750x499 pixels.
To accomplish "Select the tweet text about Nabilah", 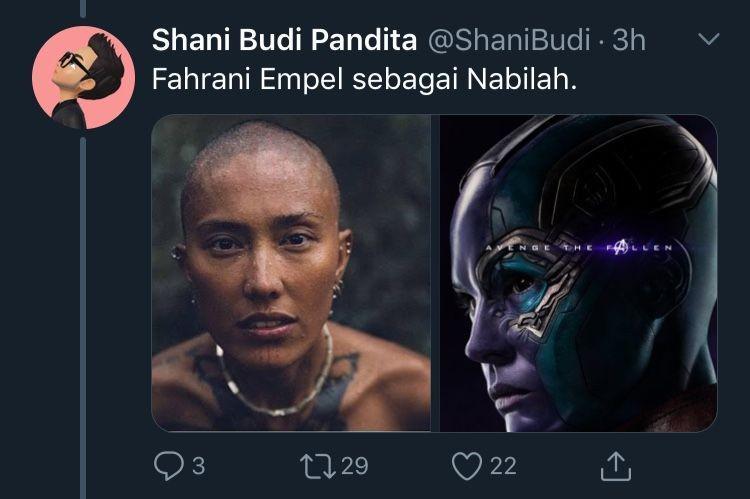I will 364,79.
